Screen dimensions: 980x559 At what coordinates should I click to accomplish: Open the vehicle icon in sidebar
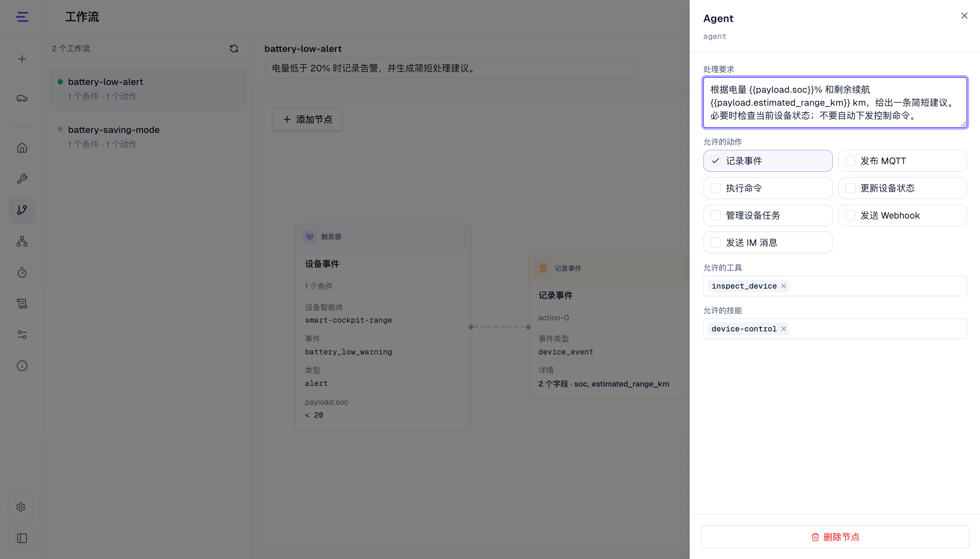(x=22, y=99)
